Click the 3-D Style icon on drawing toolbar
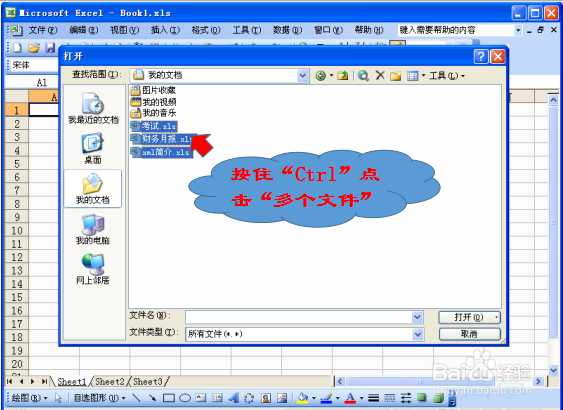Screen dimensions: 563x410 [x=438, y=397]
